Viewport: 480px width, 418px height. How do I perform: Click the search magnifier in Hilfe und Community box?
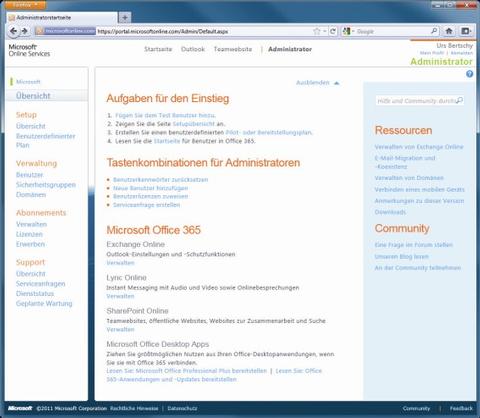point(459,100)
